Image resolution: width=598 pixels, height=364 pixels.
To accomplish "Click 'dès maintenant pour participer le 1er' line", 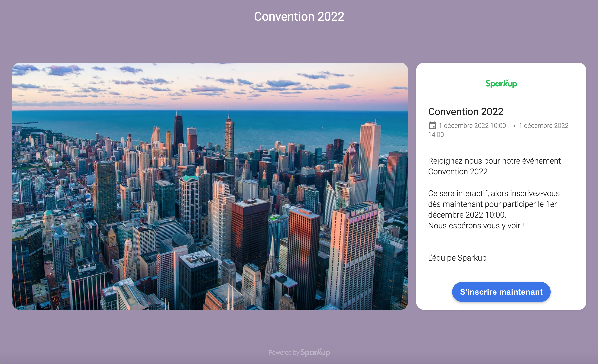I will point(492,204).
